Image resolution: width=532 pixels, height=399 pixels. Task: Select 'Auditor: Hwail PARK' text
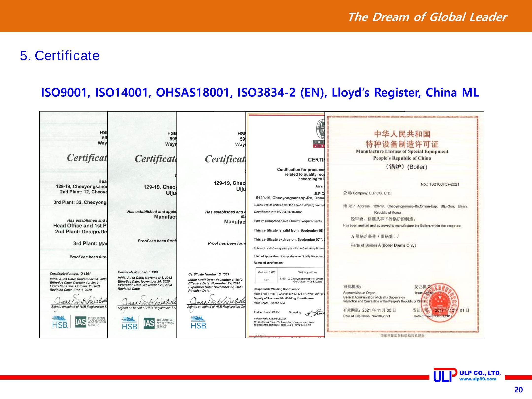[x=266, y=312]
